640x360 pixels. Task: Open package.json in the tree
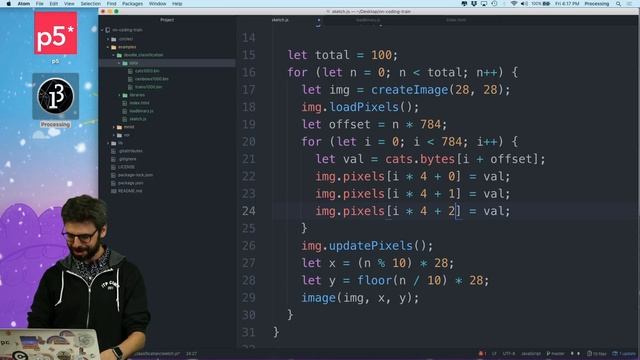131,183
